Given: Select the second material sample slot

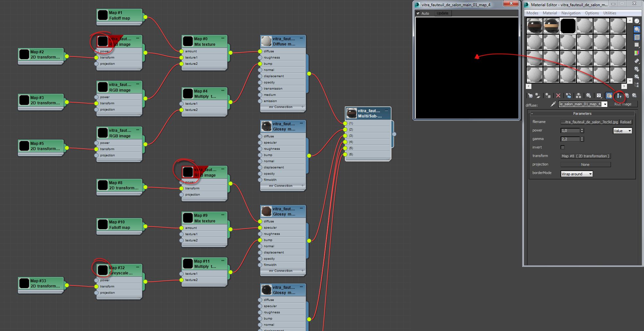Looking at the screenshot, I should point(551,26).
